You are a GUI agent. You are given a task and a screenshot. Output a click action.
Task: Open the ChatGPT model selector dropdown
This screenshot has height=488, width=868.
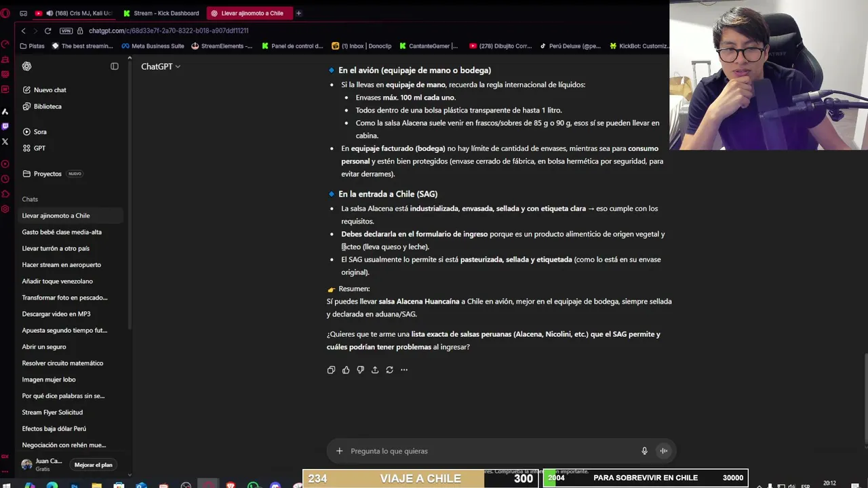[x=161, y=66]
